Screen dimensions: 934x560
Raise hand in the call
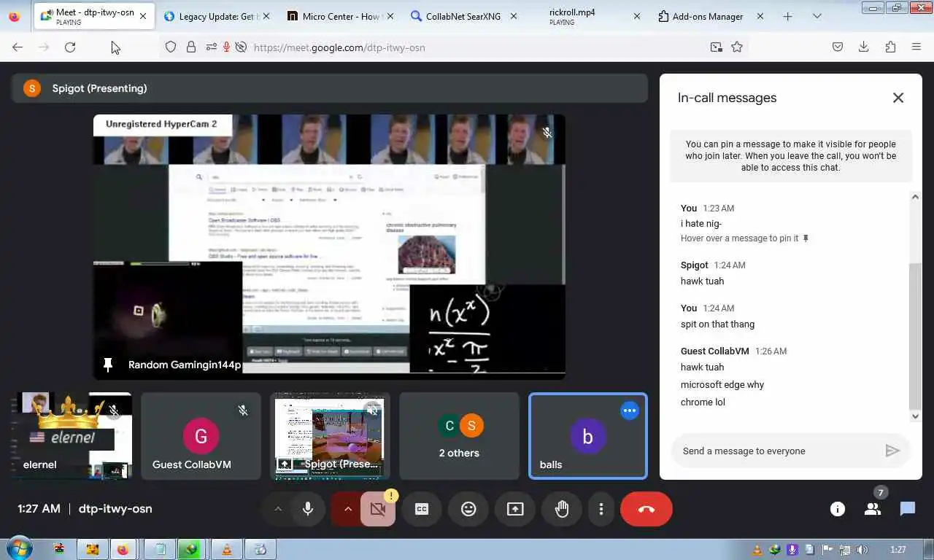(562, 509)
